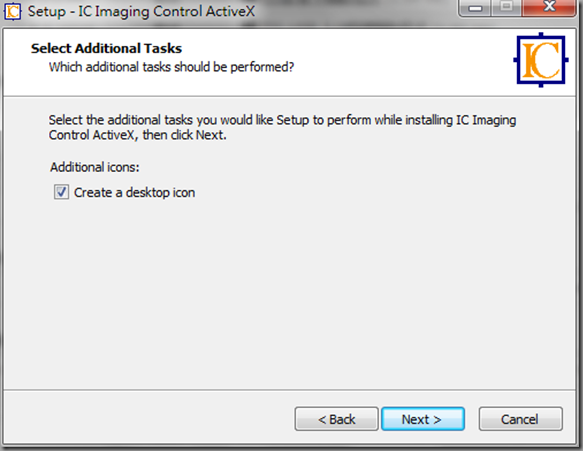
Task: Click "Which additional tasks should be performed?" subtitle
Action: [171, 67]
